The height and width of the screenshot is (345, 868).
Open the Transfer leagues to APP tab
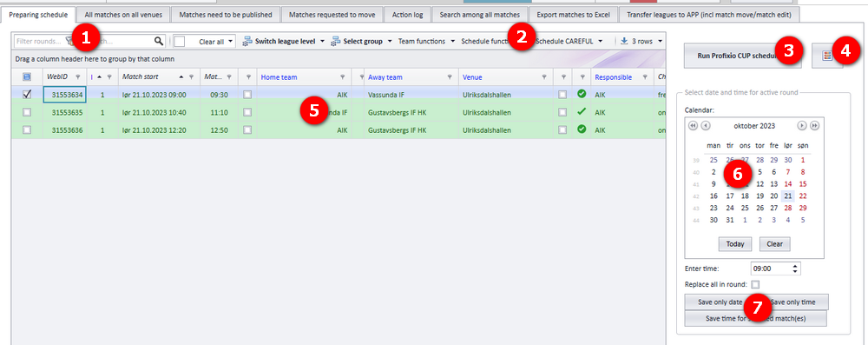(709, 15)
